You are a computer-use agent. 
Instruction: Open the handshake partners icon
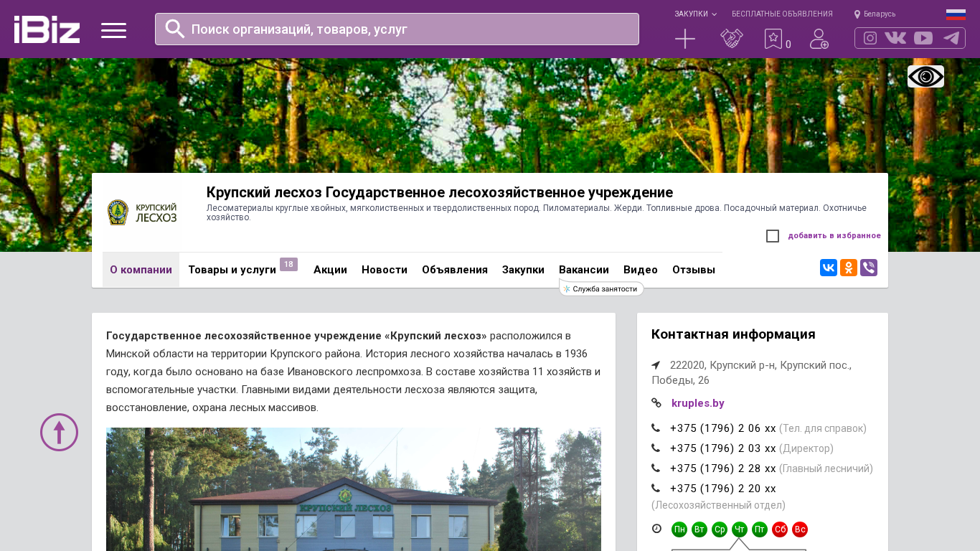[x=732, y=39]
